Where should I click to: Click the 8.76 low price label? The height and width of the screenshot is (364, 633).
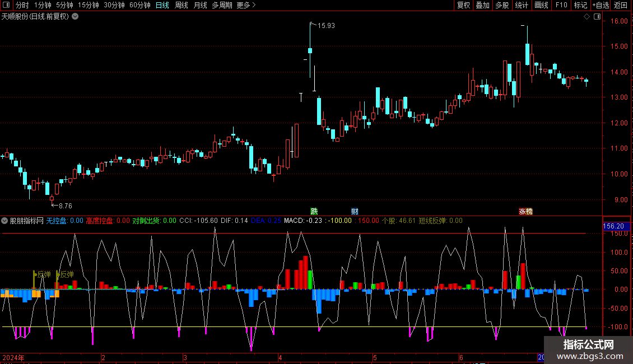click(65, 206)
